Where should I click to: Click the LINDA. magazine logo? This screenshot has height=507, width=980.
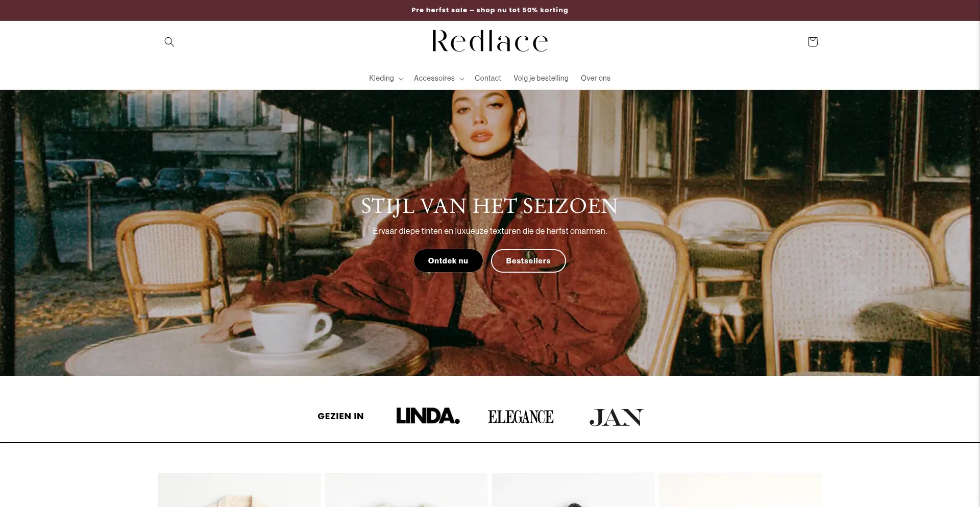(428, 416)
